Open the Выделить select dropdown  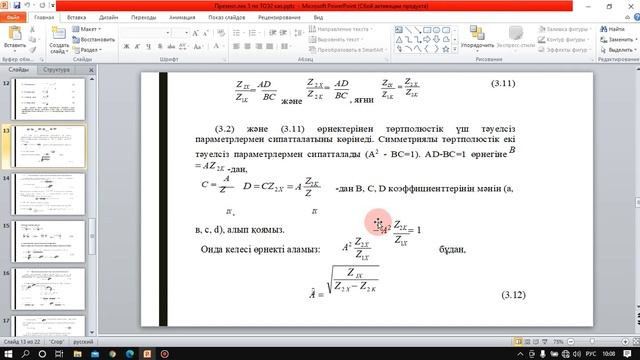[618, 50]
